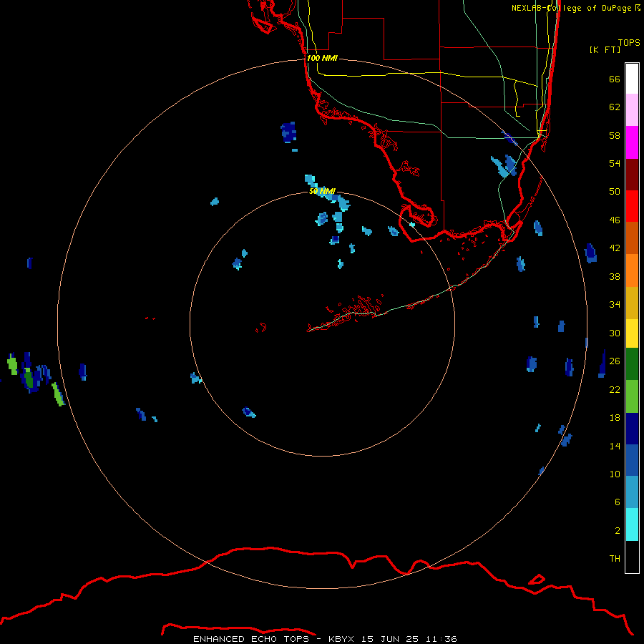Click the "34" legend value
Viewport: 644px width, 644px height.
pyautogui.click(x=615, y=305)
